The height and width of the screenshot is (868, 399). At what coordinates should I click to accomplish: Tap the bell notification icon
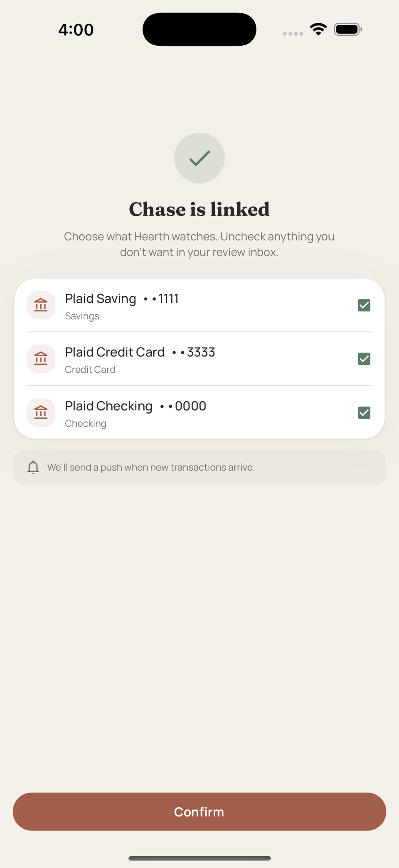(33, 467)
